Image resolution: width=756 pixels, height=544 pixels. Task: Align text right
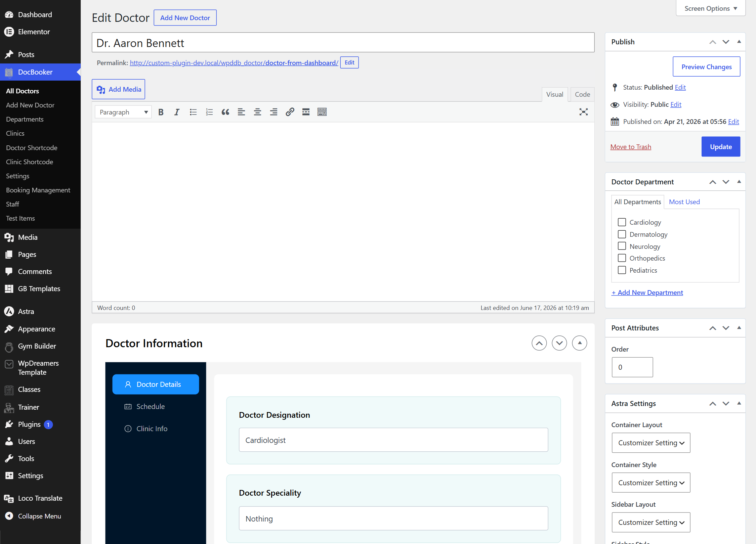[274, 112]
